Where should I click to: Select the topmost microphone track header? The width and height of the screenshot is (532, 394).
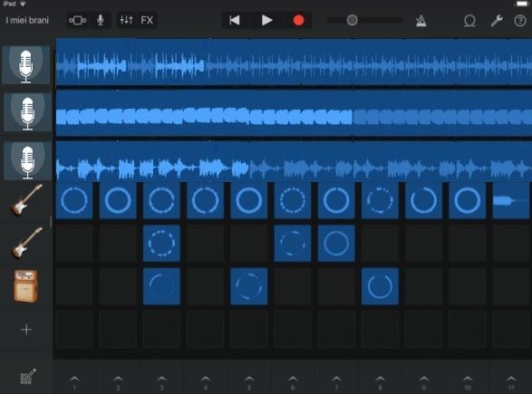click(x=26, y=65)
